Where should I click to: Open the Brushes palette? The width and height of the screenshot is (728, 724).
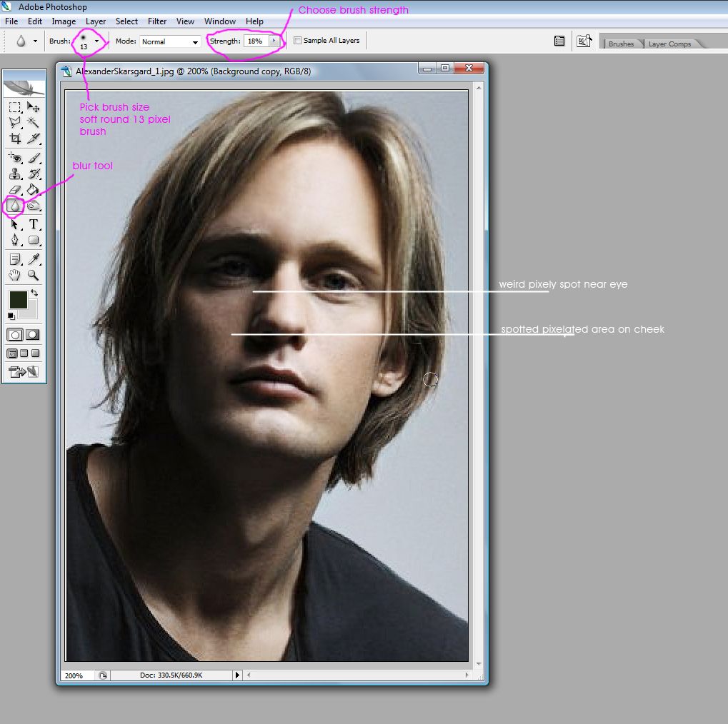pyautogui.click(x=621, y=43)
